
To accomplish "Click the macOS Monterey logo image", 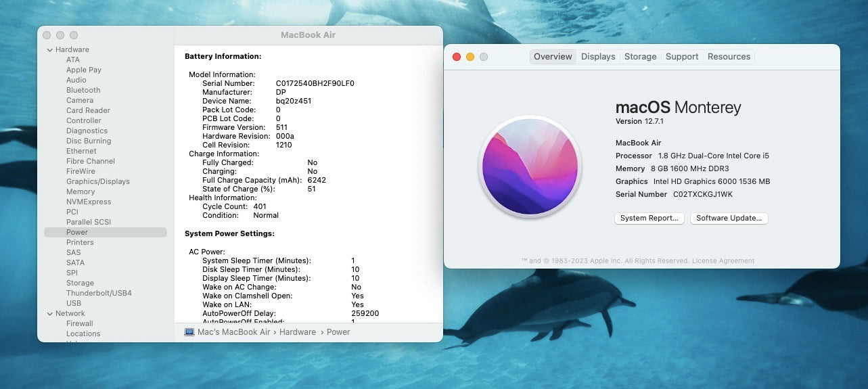I will 530,166.
